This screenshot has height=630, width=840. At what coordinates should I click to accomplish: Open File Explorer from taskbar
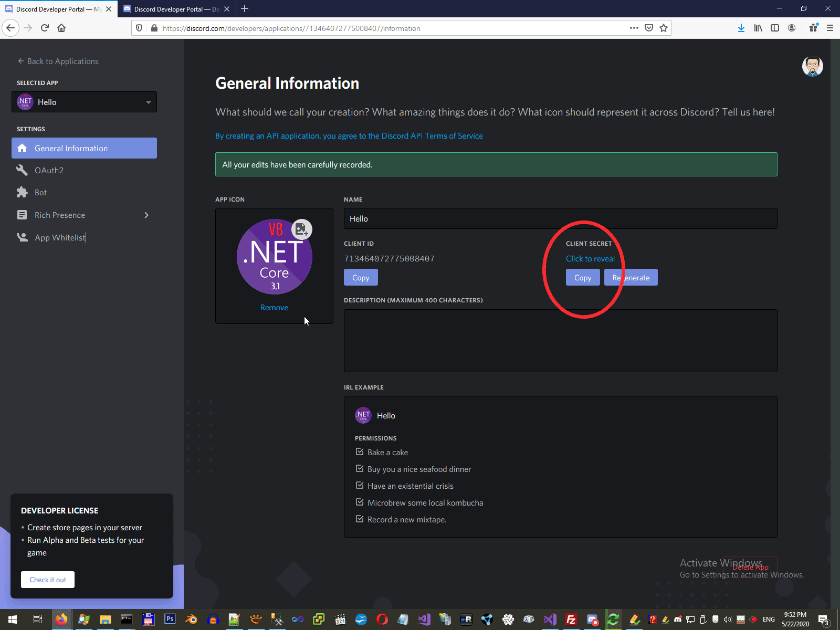coord(105,619)
